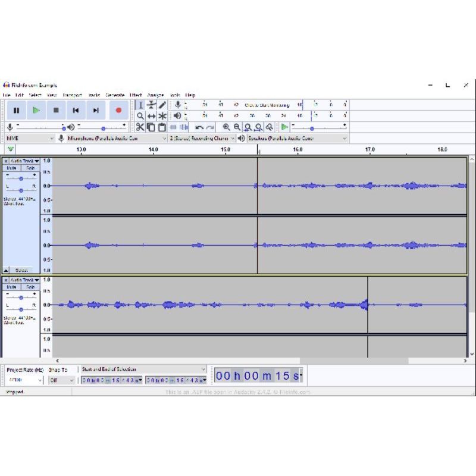
Task: Select the Envelope tool
Action: pyautogui.click(x=151, y=105)
